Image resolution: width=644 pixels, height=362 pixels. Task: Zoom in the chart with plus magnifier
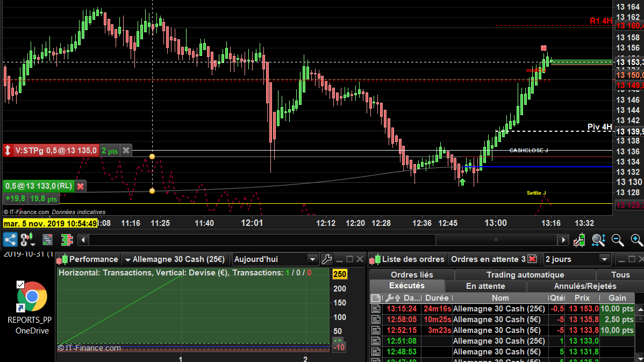click(636, 240)
